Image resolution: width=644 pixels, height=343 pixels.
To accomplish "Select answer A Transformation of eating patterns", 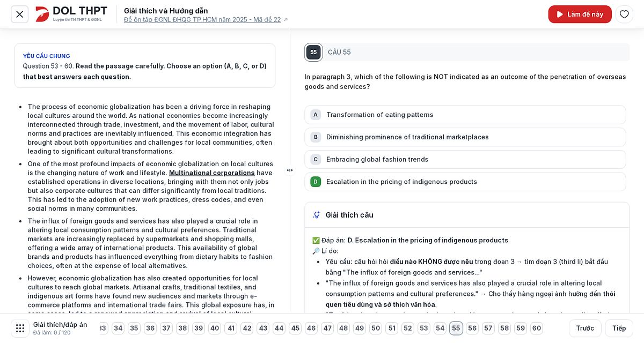I will pos(465,115).
